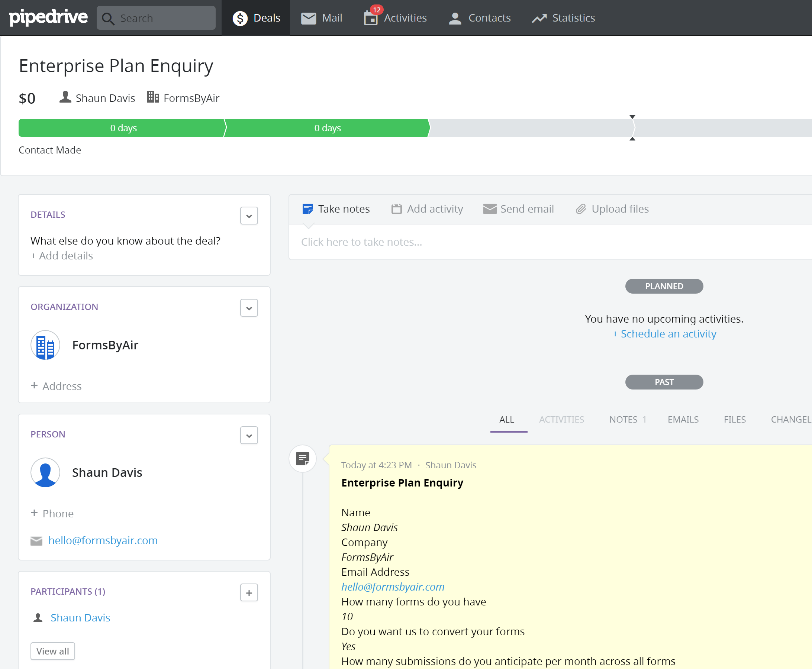This screenshot has height=669, width=812.
Task: Add an organization Address
Action: pyautogui.click(x=56, y=386)
